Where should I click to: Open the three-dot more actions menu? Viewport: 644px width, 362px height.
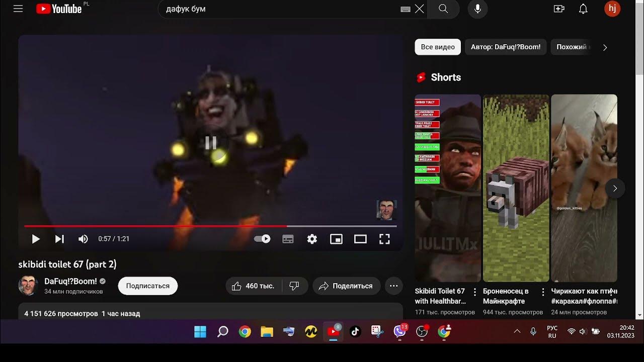click(x=394, y=286)
